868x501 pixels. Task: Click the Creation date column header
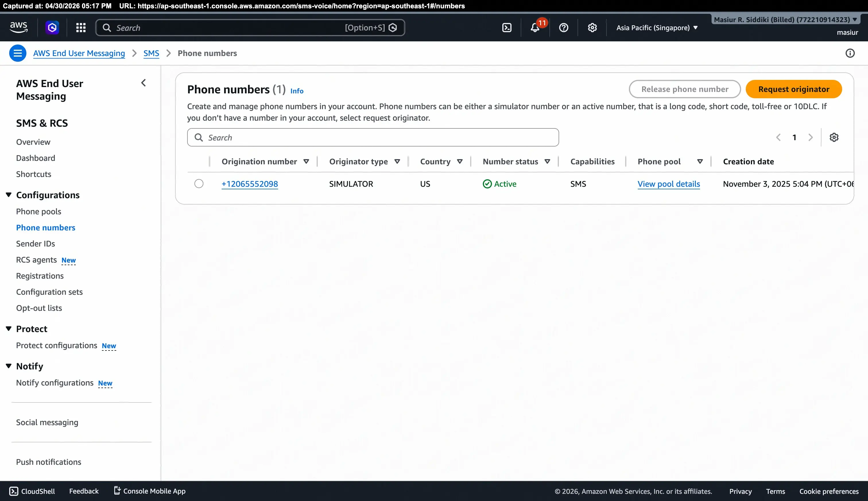coord(748,161)
